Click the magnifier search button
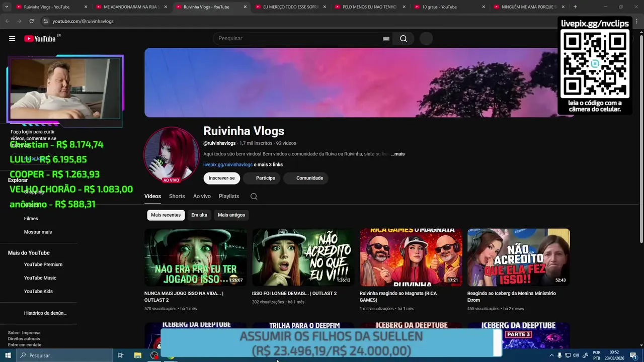Viewport: 644px width, 362px height. click(x=404, y=39)
